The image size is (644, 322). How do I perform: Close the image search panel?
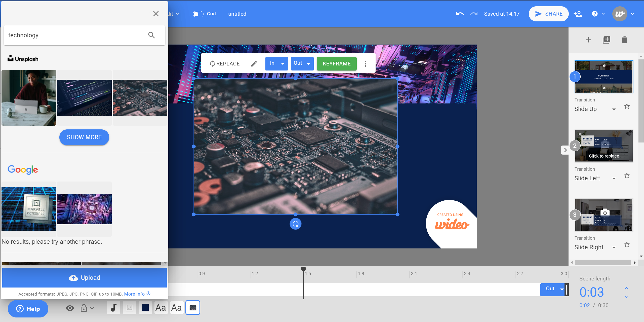point(156,14)
